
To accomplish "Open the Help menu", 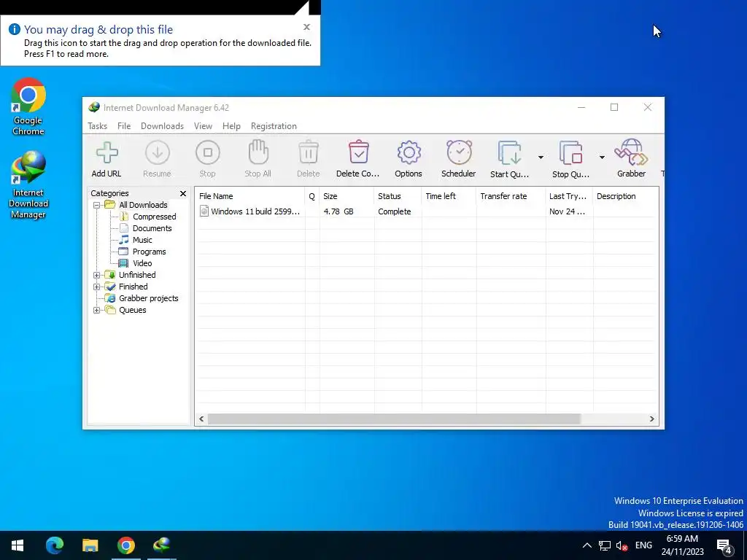I will [231, 126].
